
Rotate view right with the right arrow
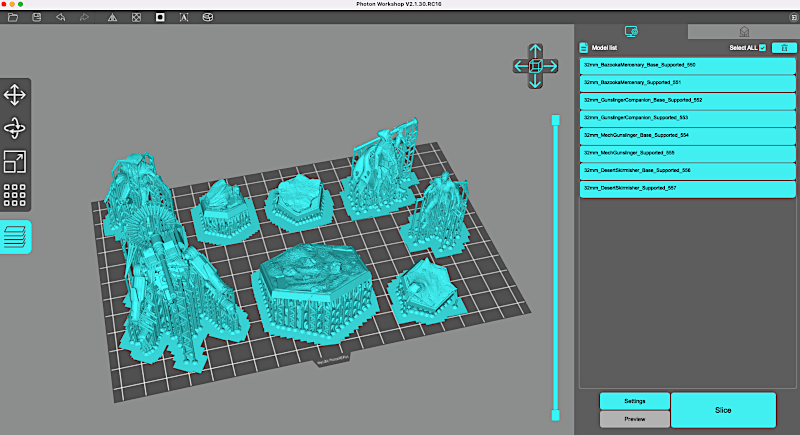pos(551,66)
